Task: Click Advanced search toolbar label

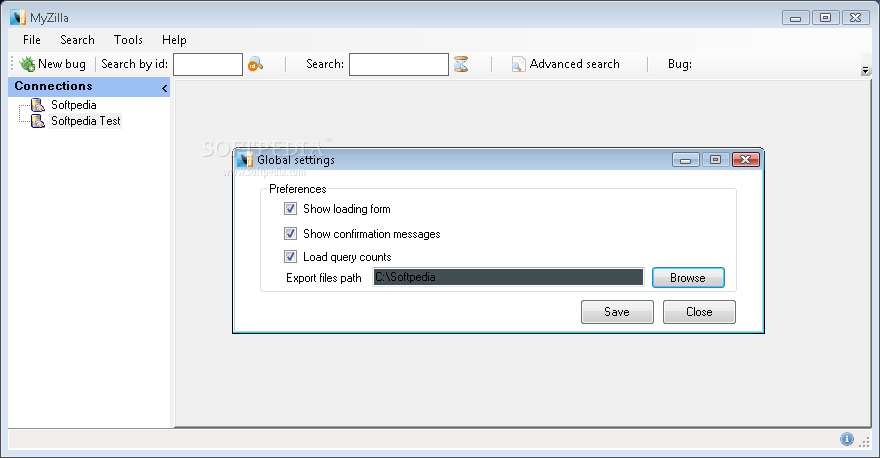Action: coord(575,64)
